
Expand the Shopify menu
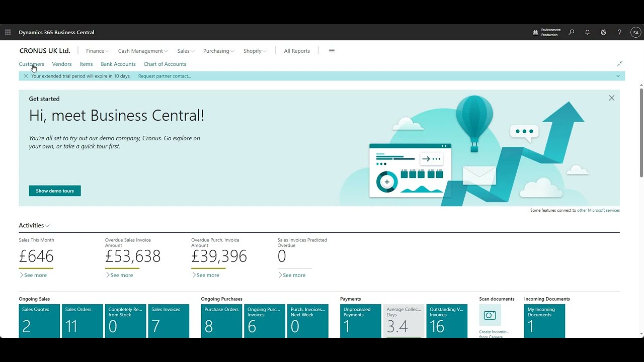click(255, 51)
